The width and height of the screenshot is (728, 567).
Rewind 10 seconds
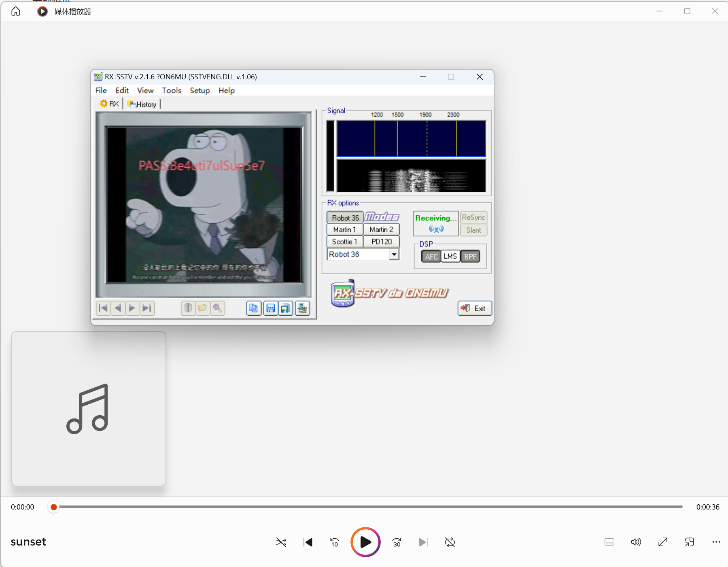pos(335,542)
